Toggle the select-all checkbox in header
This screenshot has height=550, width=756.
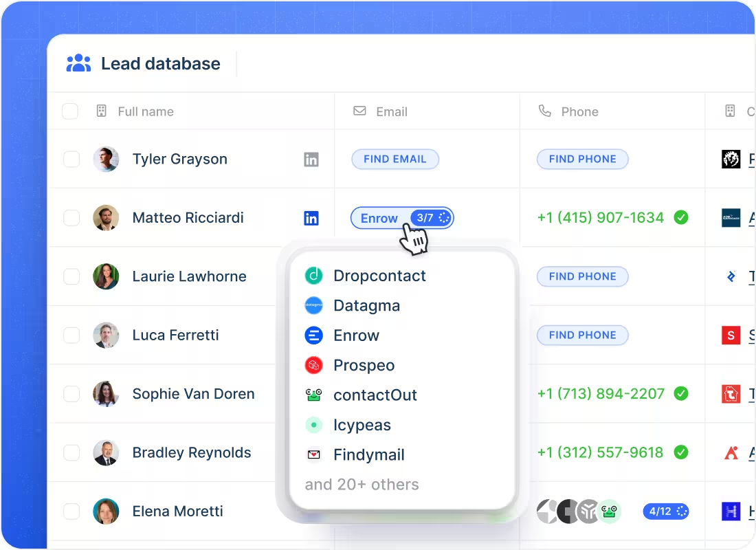point(70,111)
